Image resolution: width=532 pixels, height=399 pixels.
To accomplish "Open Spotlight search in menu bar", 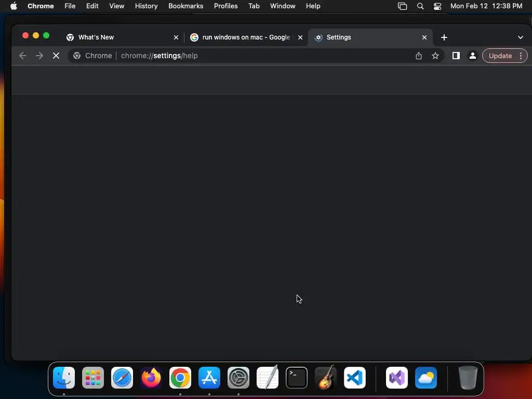I will tap(420, 6).
